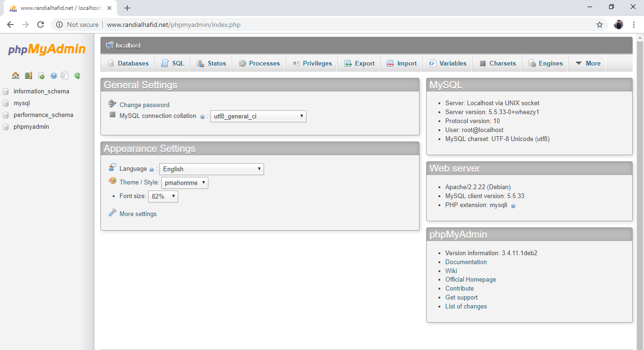644x350 pixels.
Task: View site info for Not secure warning
Action: (x=77, y=25)
